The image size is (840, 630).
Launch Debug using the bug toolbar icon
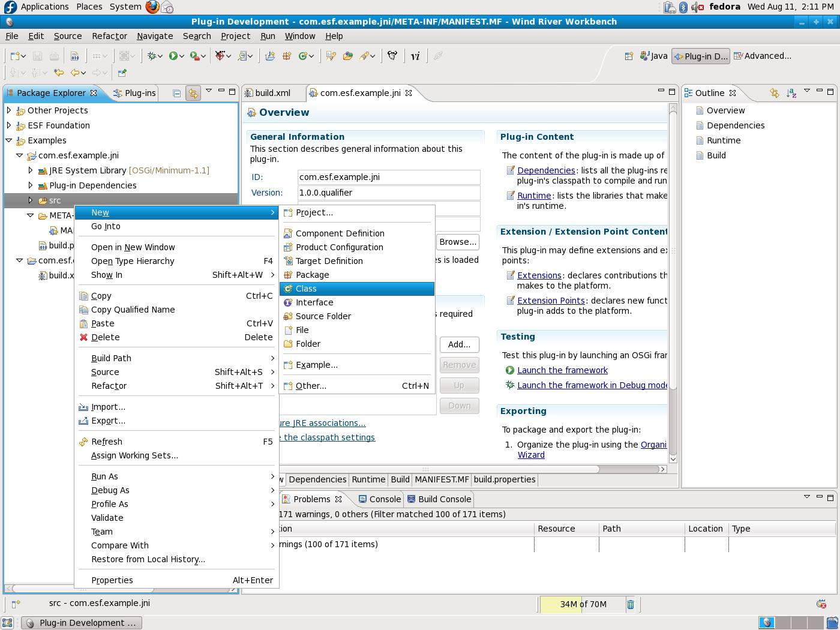pos(152,56)
